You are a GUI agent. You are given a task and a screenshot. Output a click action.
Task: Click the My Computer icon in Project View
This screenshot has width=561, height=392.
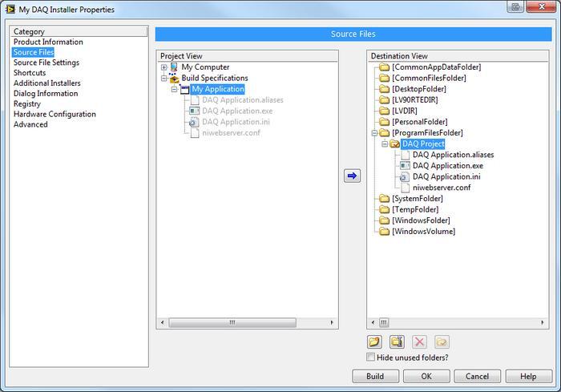pos(174,67)
